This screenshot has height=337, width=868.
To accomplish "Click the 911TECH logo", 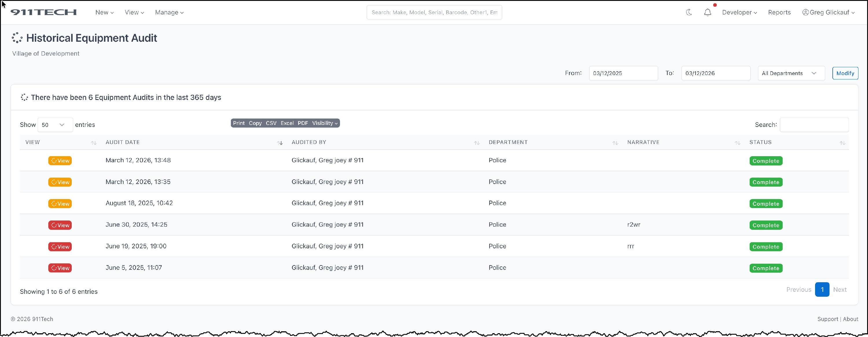I will (x=43, y=12).
